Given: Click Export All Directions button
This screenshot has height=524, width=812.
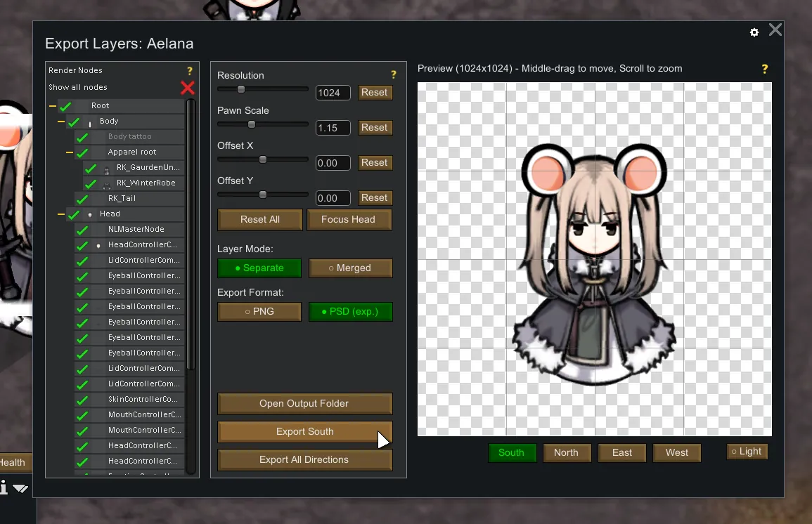Looking at the screenshot, I should tap(304, 460).
